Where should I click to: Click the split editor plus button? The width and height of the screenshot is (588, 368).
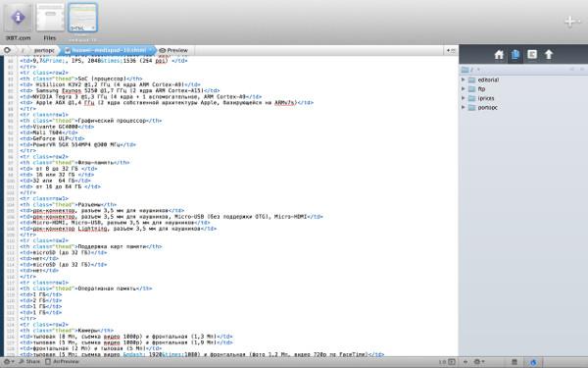(451, 50)
